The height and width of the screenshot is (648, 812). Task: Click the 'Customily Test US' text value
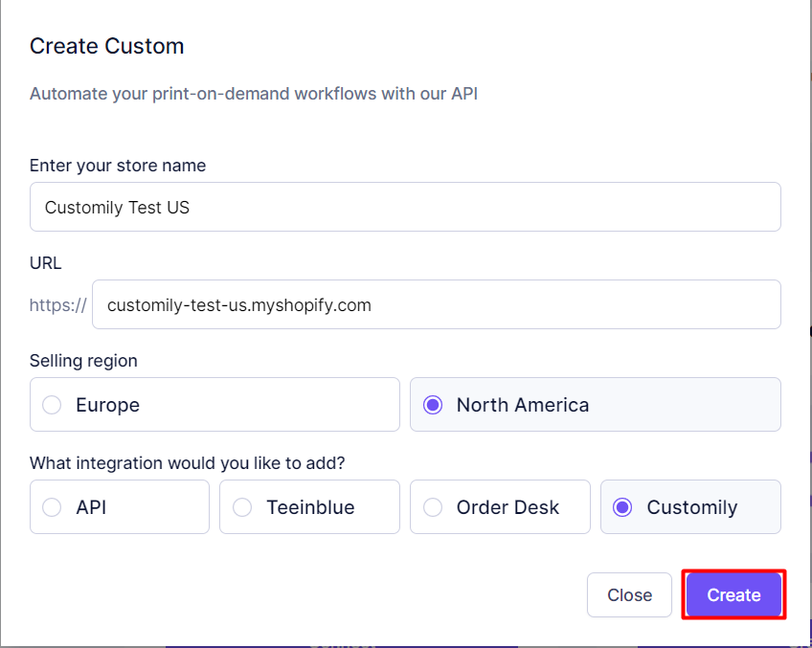[x=117, y=207]
